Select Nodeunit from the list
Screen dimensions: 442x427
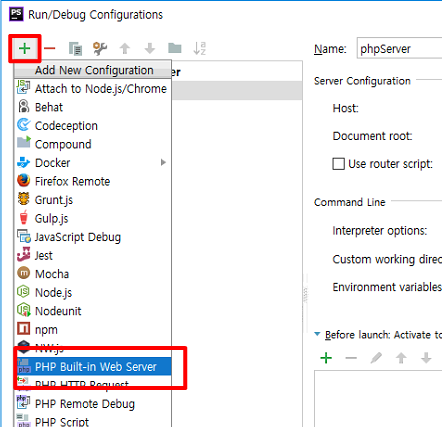coord(93,311)
